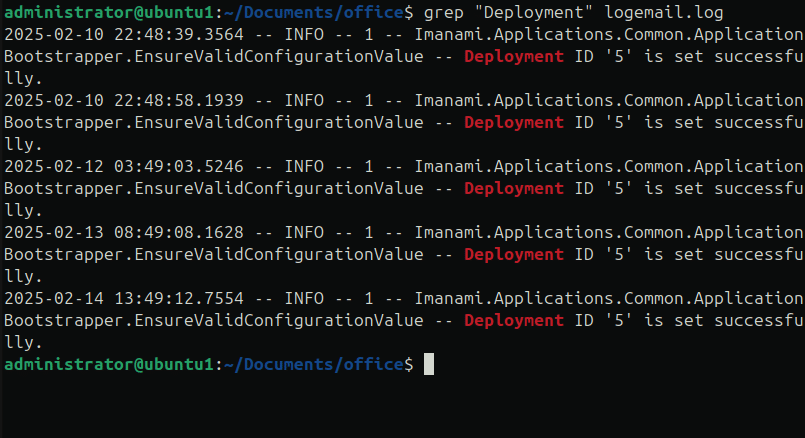Viewport: 805px width, 438px height.
Task: Click the logemail.log filename in command
Action: [x=664, y=12]
